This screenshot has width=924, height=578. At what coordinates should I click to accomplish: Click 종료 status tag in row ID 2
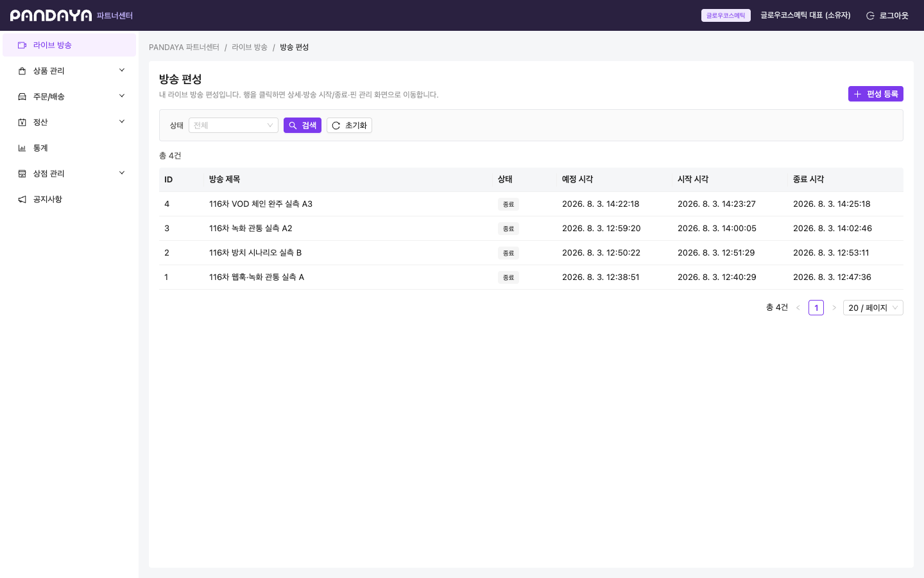(x=508, y=253)
